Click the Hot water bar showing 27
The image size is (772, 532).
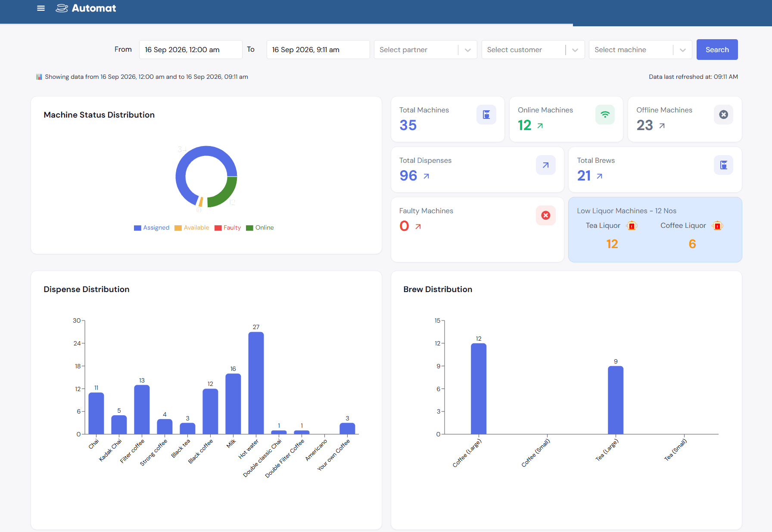[x=256, y=383]
